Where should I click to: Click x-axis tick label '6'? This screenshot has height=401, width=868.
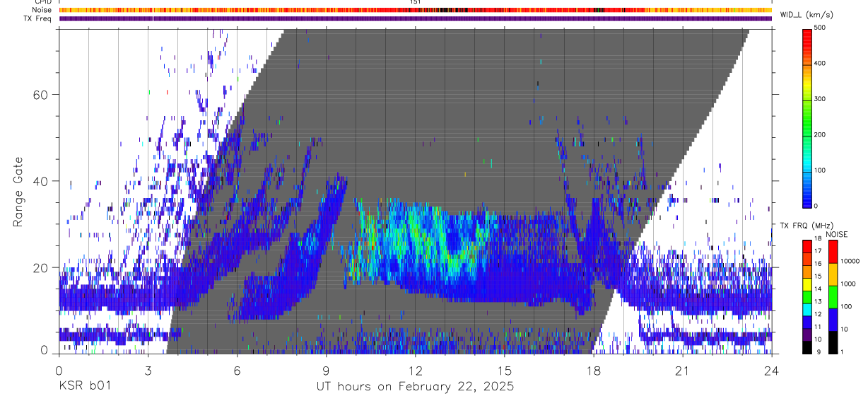coord(237,370)
